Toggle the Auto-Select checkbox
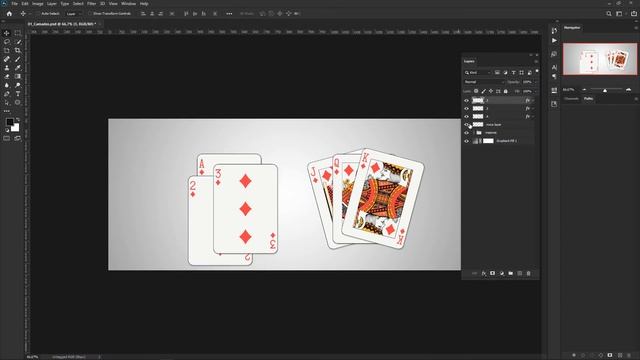 click(38, 13)
